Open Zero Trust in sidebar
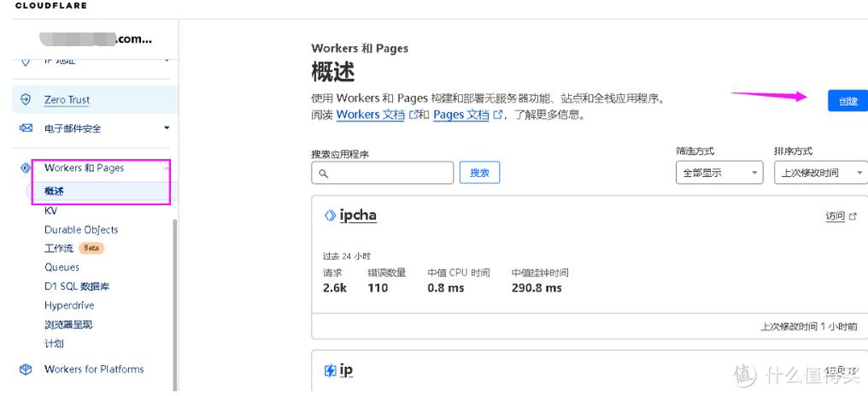 (67, 100)
